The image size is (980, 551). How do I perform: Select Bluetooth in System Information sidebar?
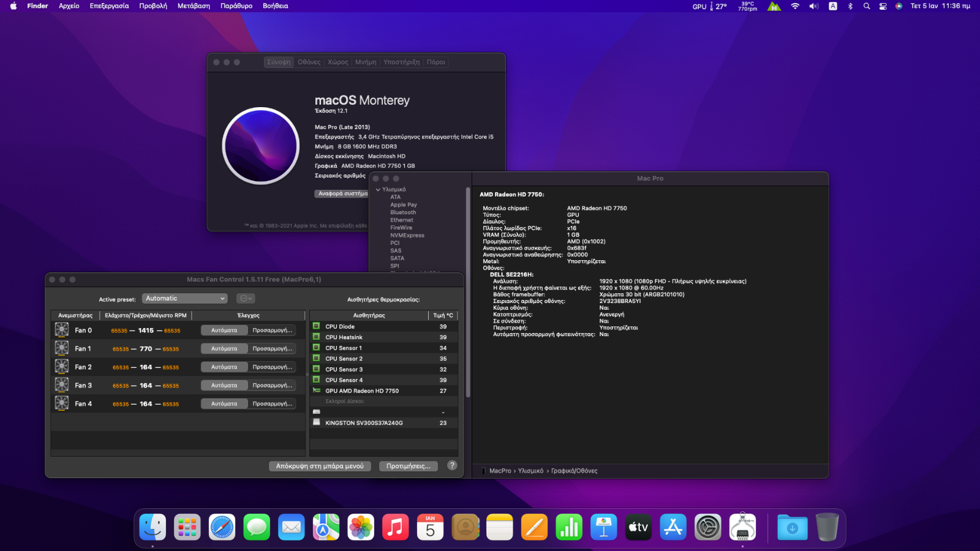click(403, 212)
